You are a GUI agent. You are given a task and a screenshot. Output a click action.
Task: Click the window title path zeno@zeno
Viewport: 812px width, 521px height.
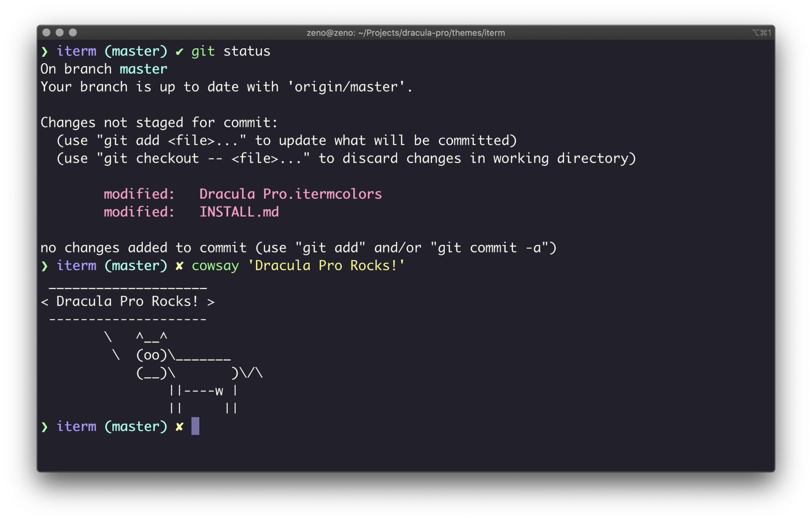pyautogui.click(x=328, y=33)
